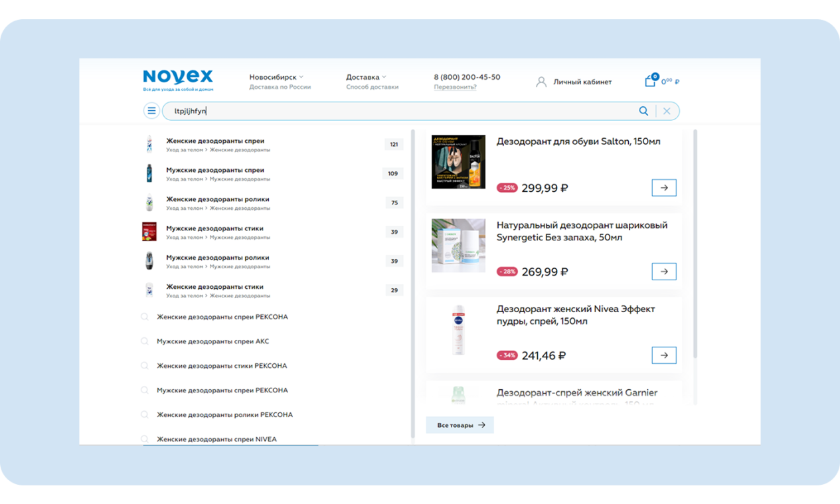This screenshot has height=504, width=840.
Task: Click the user profile icon
Action: click(x=541, y=82)
